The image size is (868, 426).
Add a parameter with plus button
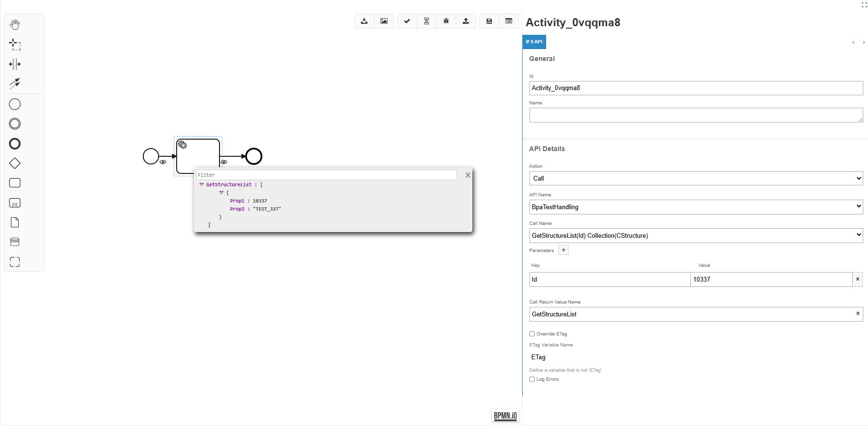point(563,250)
